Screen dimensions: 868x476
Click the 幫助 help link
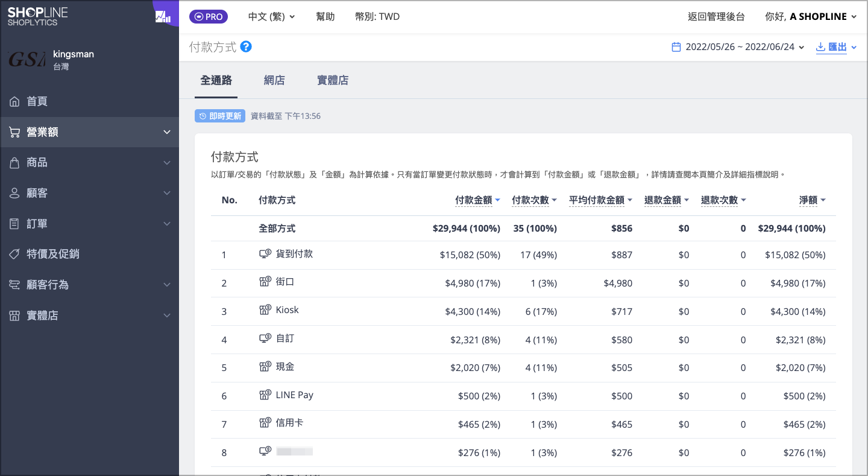tap(325, 17)
